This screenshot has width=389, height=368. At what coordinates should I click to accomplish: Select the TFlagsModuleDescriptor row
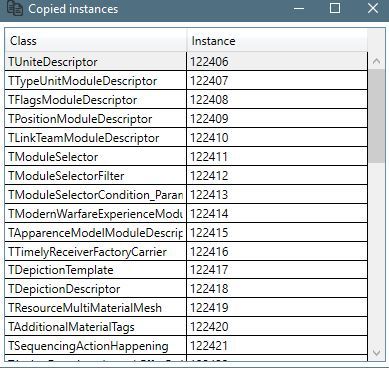pos(186,100)
